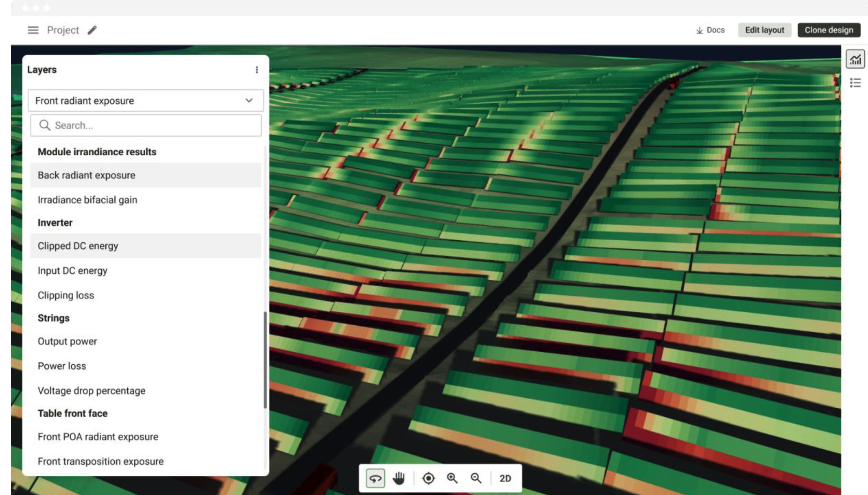868x495 pixels.
Task: Click inside the Layers search field
Action: click(136, 125)
